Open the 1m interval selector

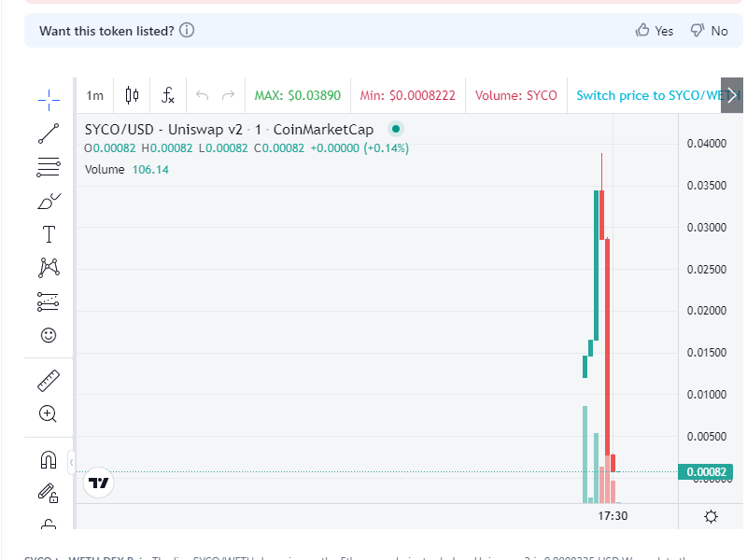point(93,94)
